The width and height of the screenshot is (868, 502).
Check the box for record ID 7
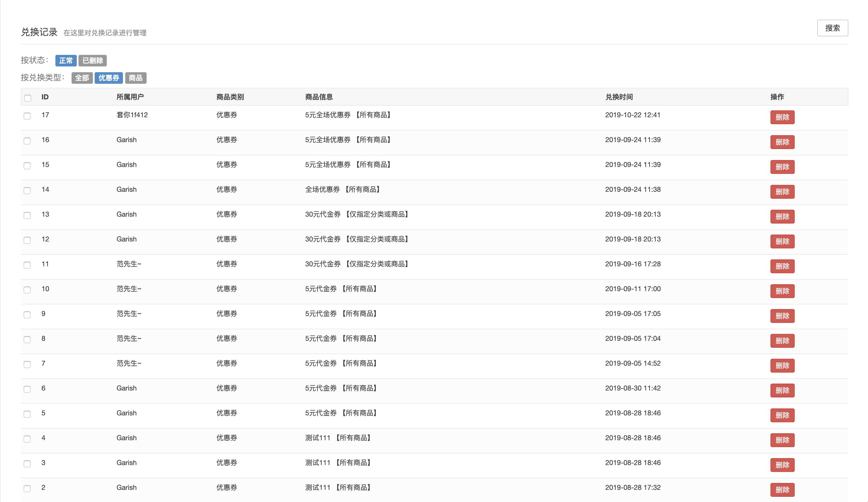click(27, 364)
